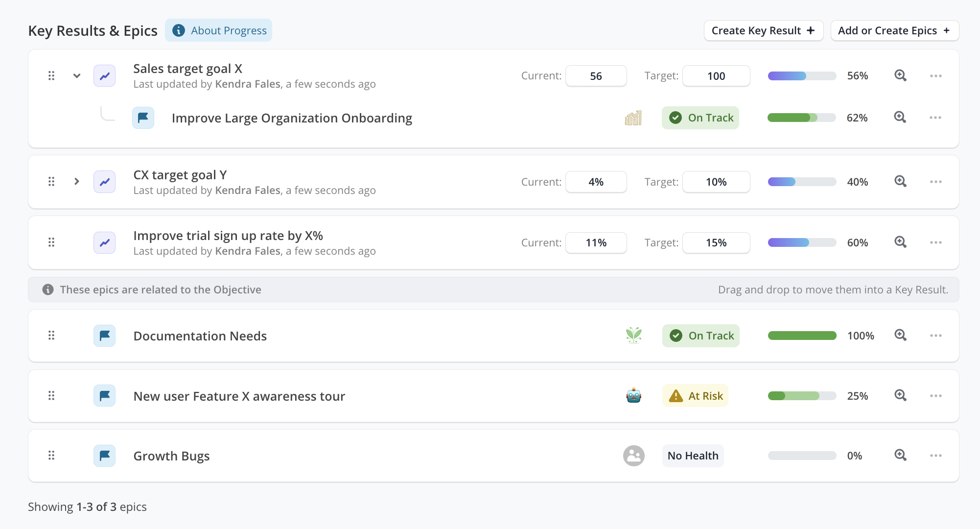Click the Add or Create Epics button
Viewport: 980px width, 529px height.
pyautogui.click(x=894, y=30)
